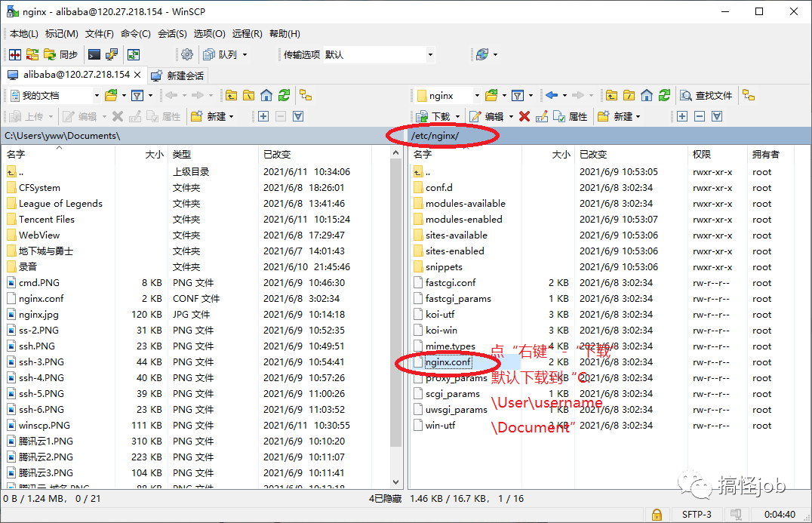The image size is (812, 523).
Task: Open the local New (新建) dropdown arrow
Action: pos(231,116)
